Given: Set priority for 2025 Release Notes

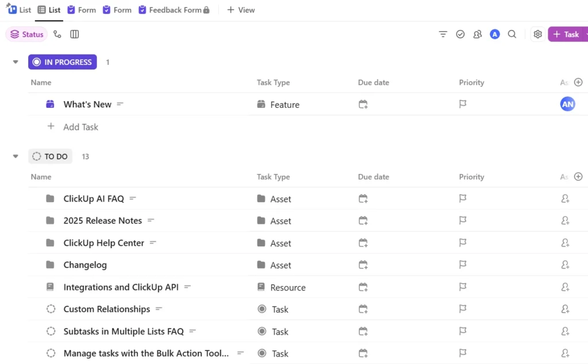Looking at the screenshot, I should [463, 220].
